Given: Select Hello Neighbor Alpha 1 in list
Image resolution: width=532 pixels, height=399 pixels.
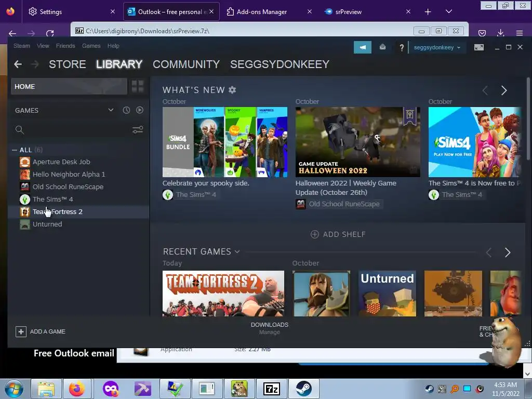Looking at the screenshot, I should (x=69, y=175).
